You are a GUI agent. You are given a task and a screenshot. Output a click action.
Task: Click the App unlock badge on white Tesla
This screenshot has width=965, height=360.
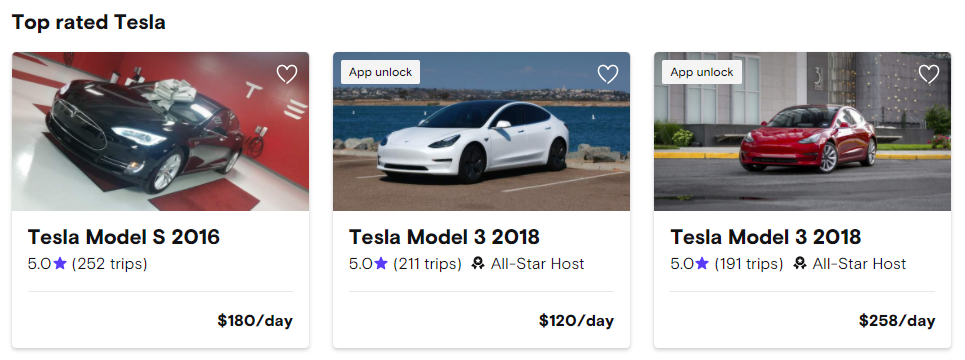[x=380, y=72]
